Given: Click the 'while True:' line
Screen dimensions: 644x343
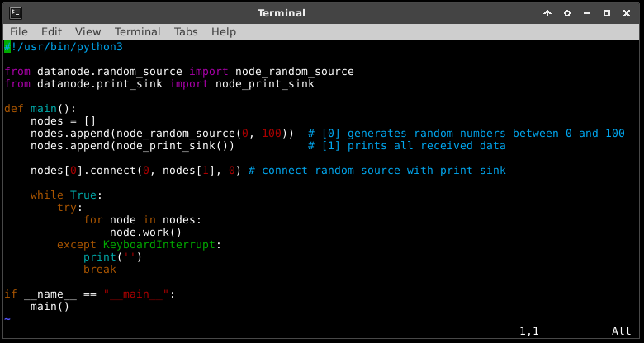Looking at the screenshot, I should click(66, 195).
